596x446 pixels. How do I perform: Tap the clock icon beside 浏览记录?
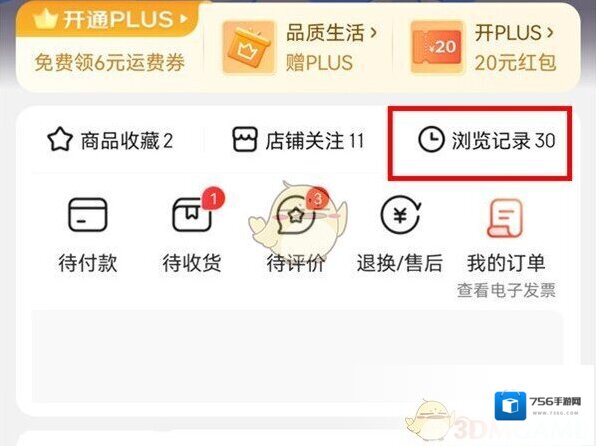coord(431,140)
